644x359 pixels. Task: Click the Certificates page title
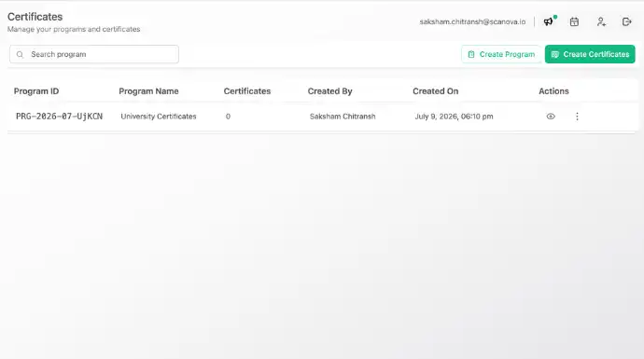(x=35, y=17)
